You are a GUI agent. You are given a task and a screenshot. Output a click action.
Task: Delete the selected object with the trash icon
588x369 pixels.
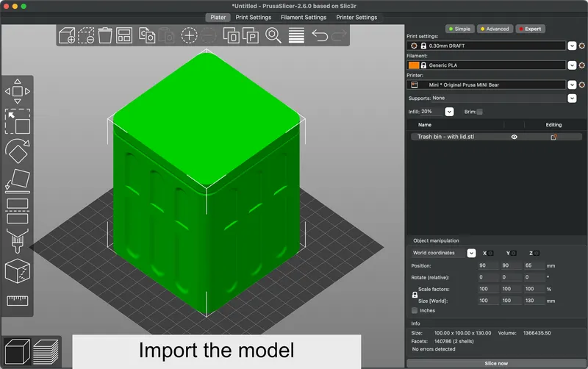pos(105,35)
